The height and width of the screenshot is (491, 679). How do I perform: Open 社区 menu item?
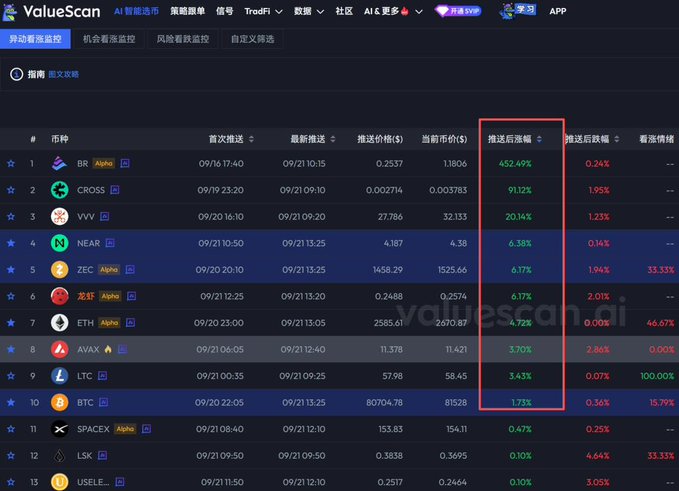pyautogui.click(x=344, y=11)
